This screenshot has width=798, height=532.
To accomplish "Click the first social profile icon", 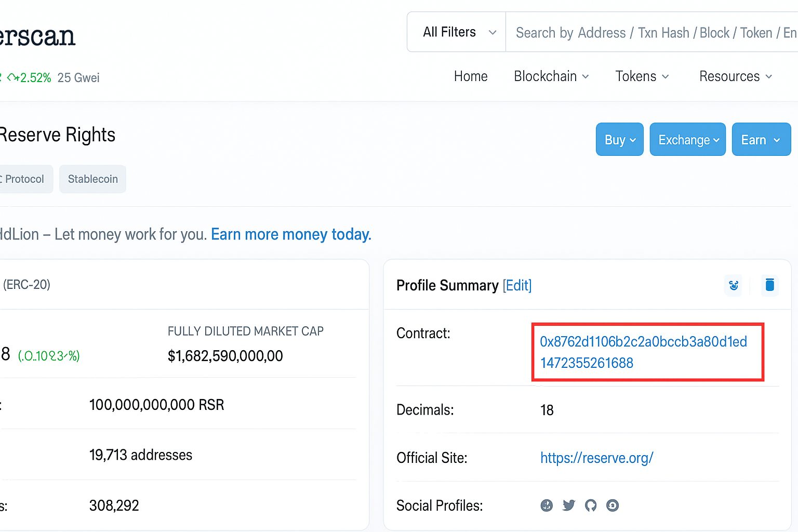I will pos(547,505).
